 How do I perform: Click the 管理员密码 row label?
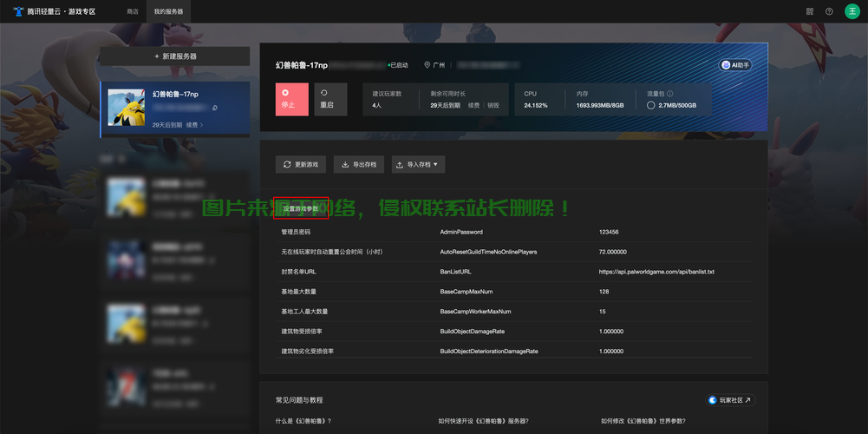(297, 232)
